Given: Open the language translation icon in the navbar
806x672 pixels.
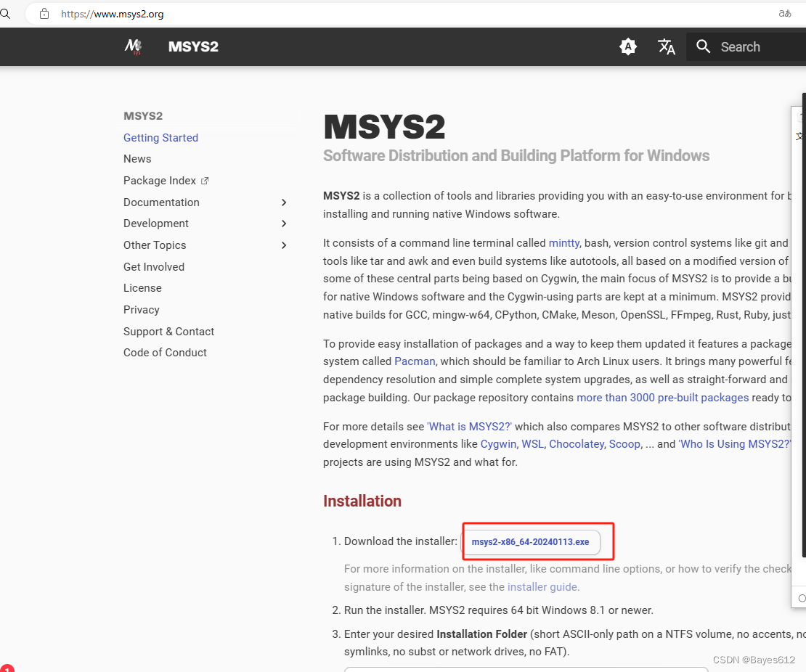Looking at the screenshot, I should click(666, 46).
